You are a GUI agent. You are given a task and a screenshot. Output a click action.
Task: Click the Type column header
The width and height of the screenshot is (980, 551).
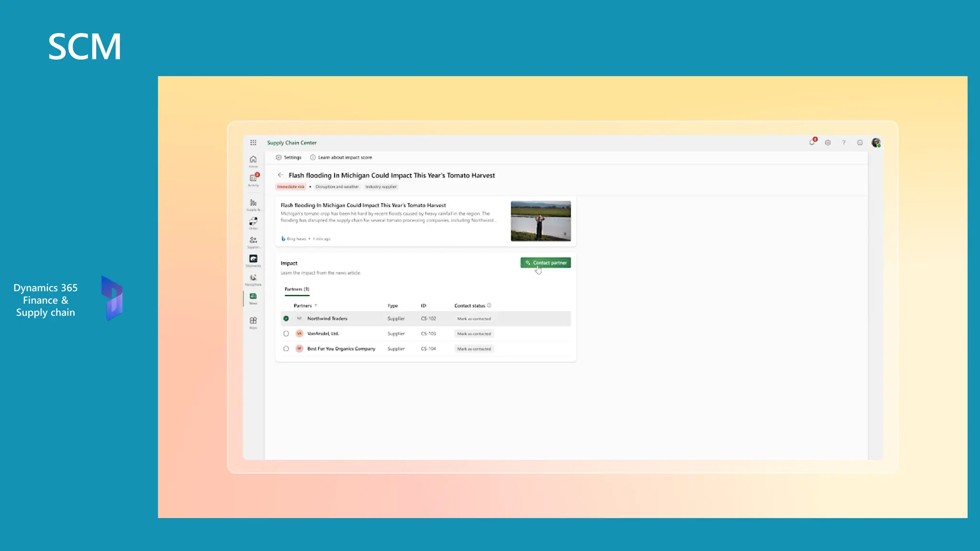point(393,305)
